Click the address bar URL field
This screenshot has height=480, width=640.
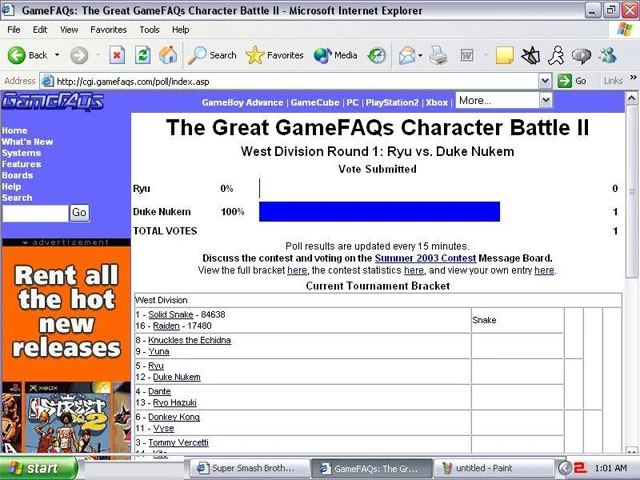tap(291, 81)
